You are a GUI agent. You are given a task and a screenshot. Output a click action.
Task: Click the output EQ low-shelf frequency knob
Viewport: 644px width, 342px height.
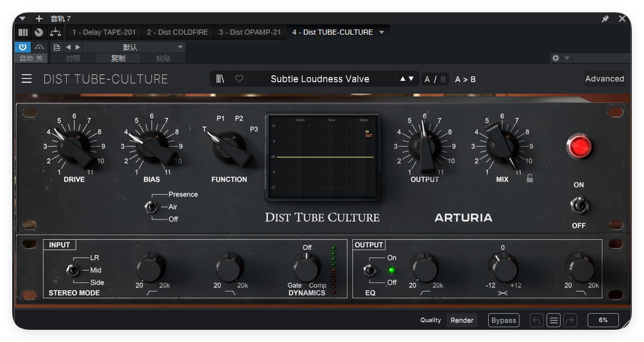pos(425,268)
